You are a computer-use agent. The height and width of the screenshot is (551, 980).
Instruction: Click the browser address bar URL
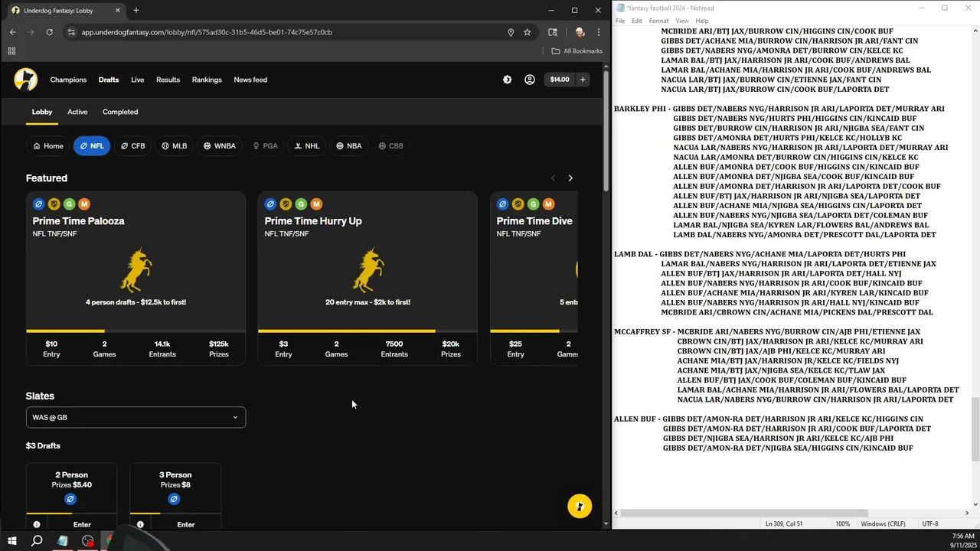[207, 32]
